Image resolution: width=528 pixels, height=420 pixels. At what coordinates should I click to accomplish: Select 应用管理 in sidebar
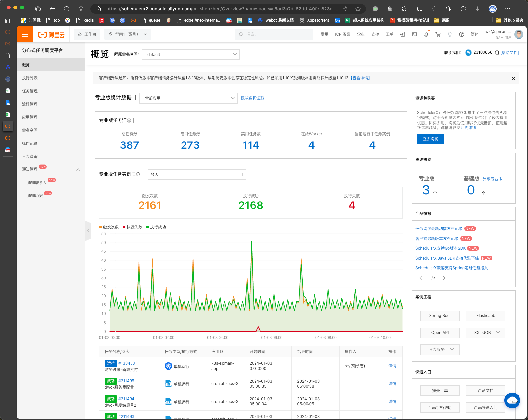pyautogui.click(x=51, y=117)
